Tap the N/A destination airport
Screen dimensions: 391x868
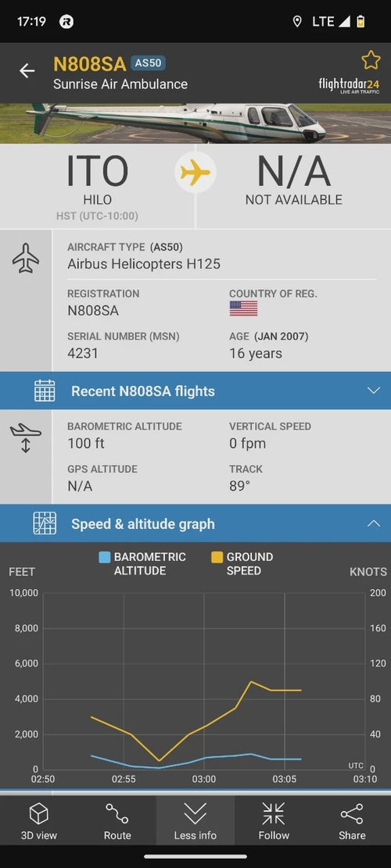tap(293, 186)
